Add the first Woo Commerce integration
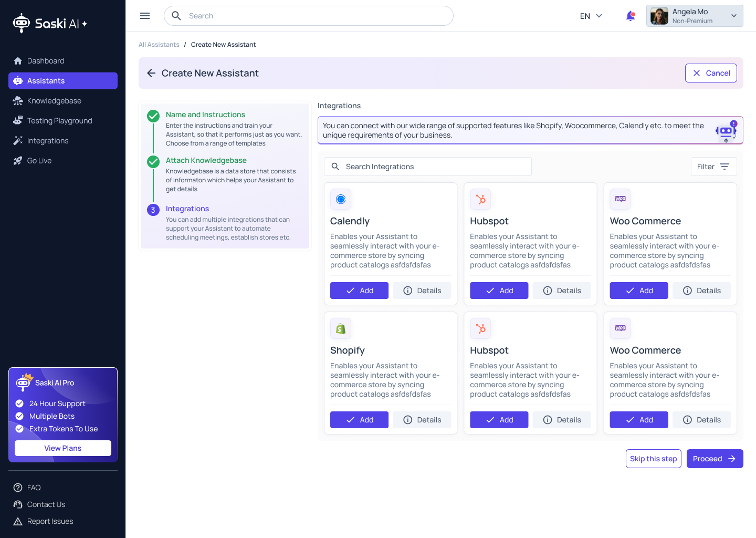The height and width of the screenshot is (538, 756). click(639, 291)
